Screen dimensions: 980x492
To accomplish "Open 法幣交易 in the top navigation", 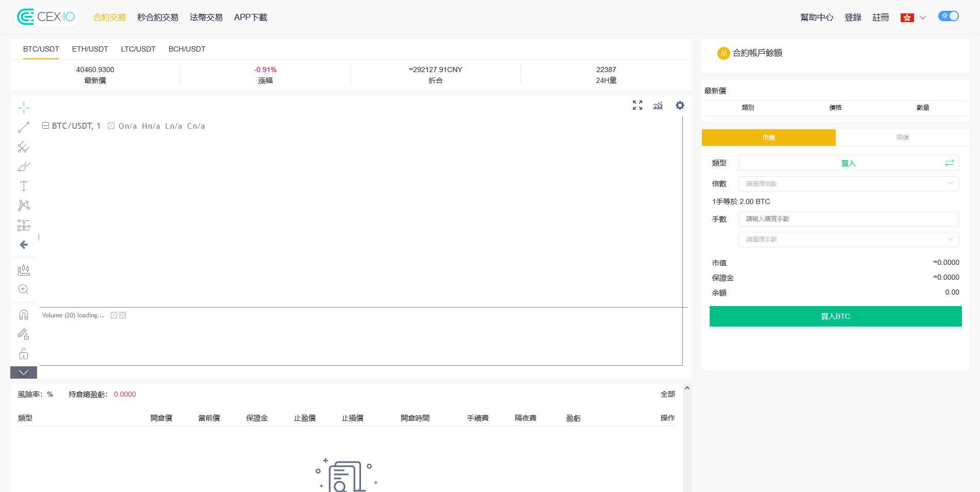I will (x=206, y=18).
